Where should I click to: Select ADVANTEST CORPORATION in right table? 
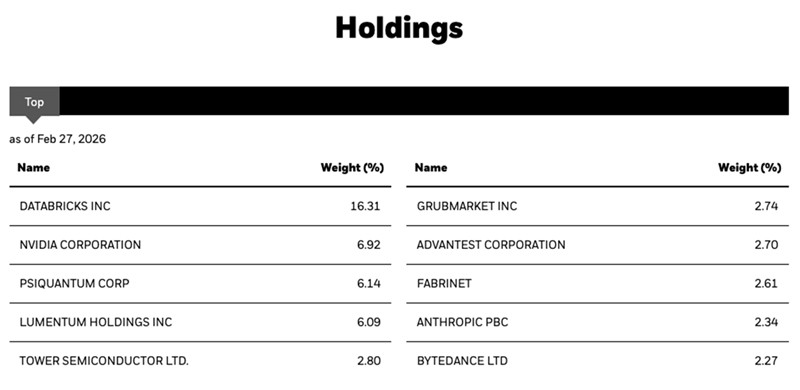[491, 245]
